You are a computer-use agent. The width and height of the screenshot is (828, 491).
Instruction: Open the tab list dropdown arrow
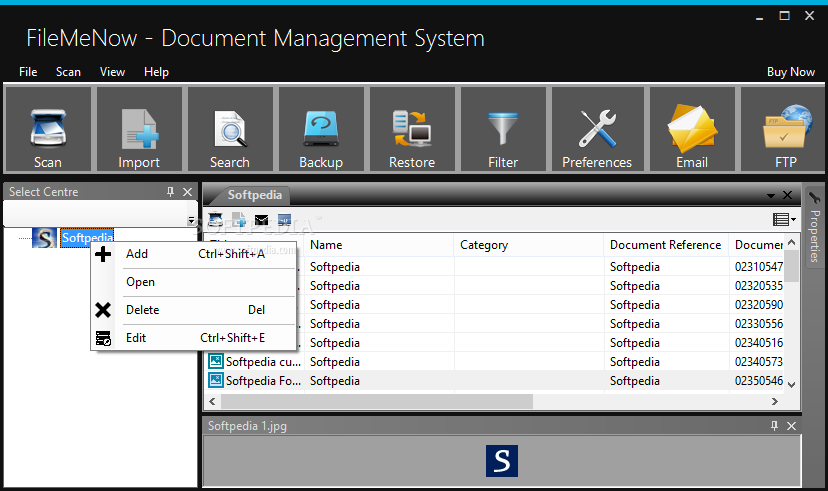(x=771, y=196)
